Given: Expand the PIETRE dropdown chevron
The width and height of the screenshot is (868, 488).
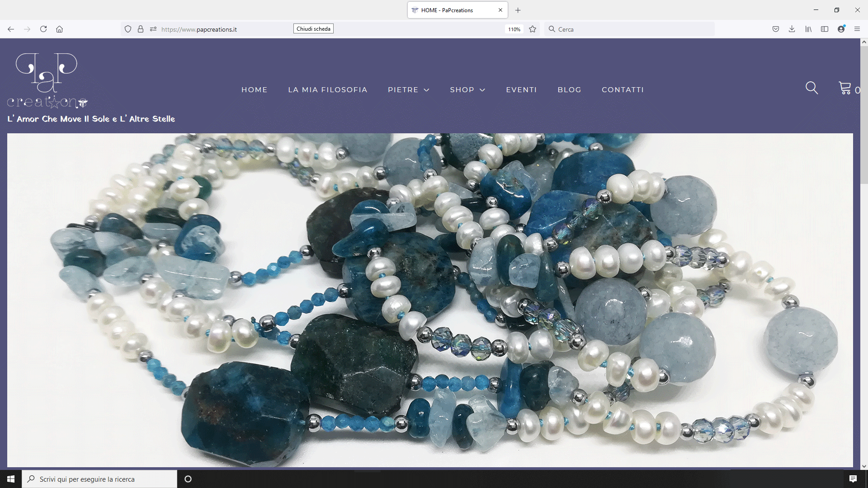Looking at the screenshot, I should click(426, 90).
